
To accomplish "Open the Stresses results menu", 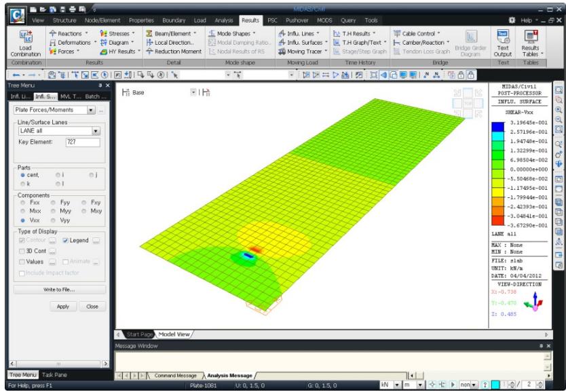I will (117, 33).
